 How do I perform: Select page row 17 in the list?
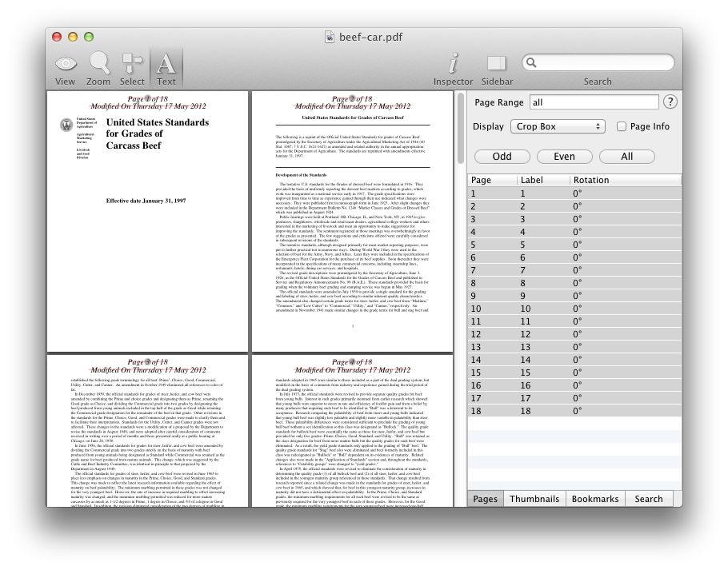tap(574, 398)
